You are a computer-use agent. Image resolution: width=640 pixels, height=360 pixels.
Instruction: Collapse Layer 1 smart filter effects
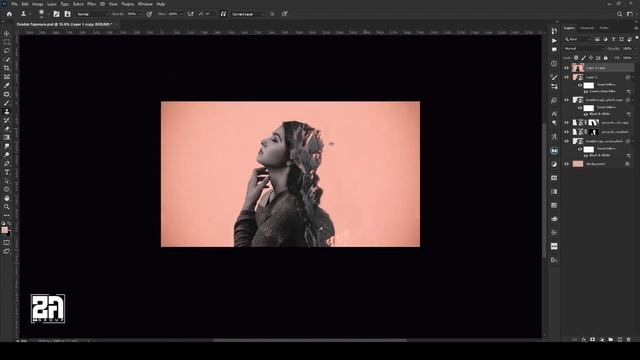pos(633,77)
